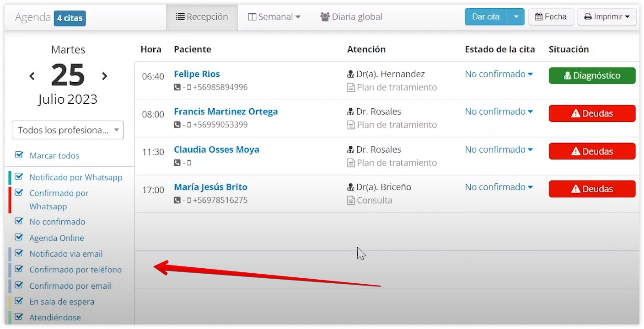
Task: Uncheck No confirmado filter checkbox
Action: [x=19, y=221]
